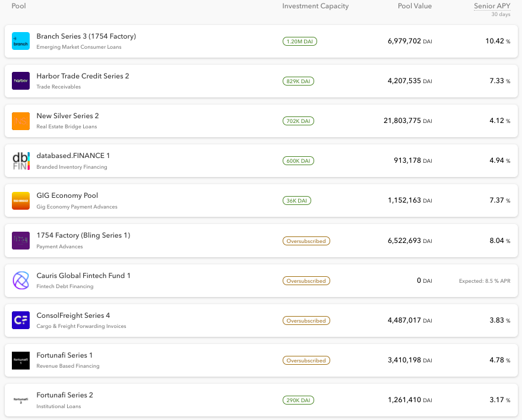
Task: Click the Cauris Global Fintech logo
Action: [21, 280]
